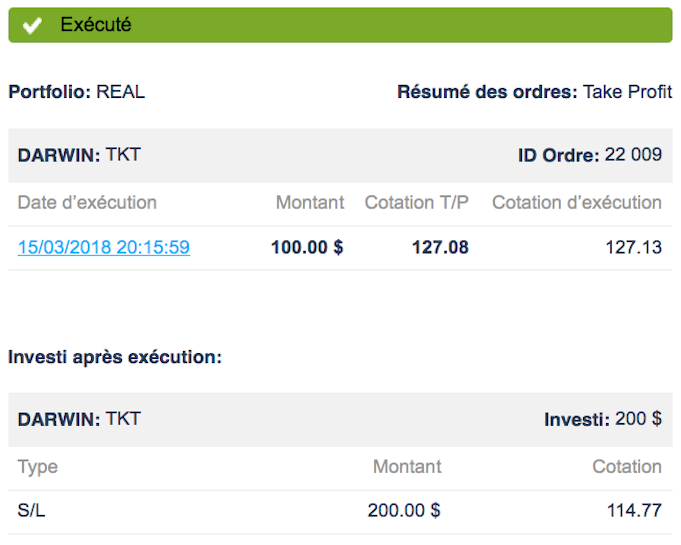Click the Cotation T/P column header
Screen dimensions: 681x545
417,203
